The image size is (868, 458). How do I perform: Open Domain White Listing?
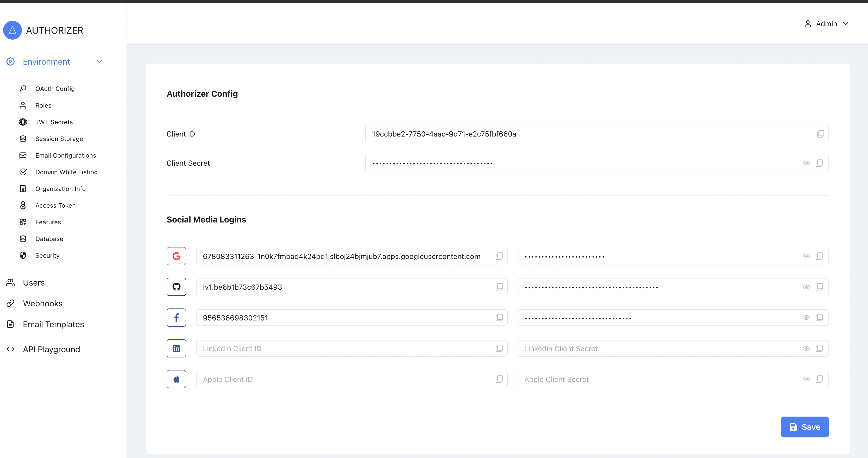click(66, 172)
